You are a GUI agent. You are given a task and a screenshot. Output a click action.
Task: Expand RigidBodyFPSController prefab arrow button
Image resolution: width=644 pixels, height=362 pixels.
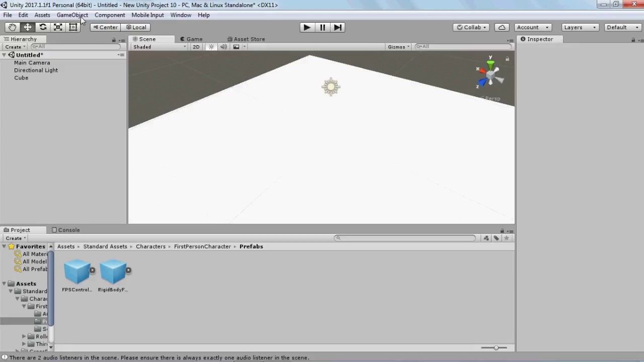pyautogui.click(x=128, y=270)
